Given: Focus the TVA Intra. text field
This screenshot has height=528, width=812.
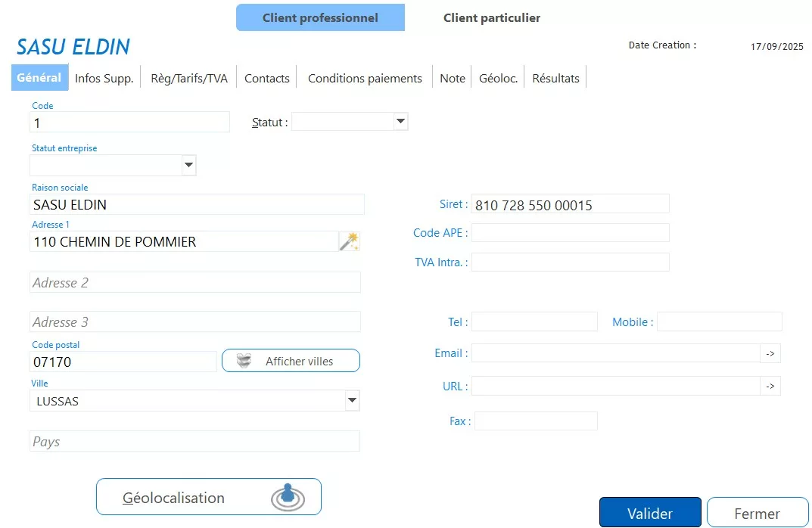Looking at the screenshot, I should click(570, 262).
